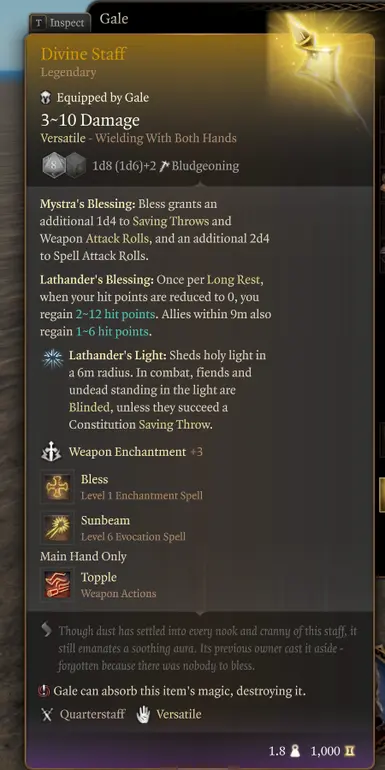The image size is (385, 770).
Task: Click the Divine Staff title text
Action: pyautogui.click(x=83, y=54)
